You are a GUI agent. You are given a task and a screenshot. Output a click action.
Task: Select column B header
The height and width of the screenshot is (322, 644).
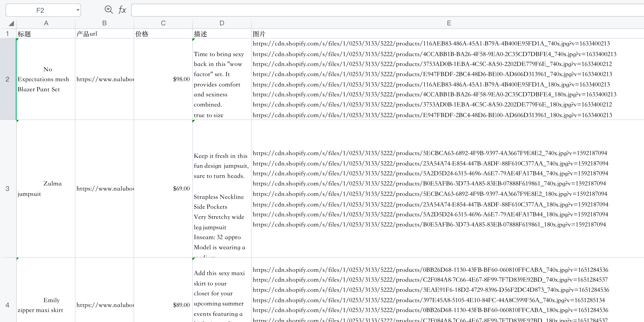pos(105,23)
